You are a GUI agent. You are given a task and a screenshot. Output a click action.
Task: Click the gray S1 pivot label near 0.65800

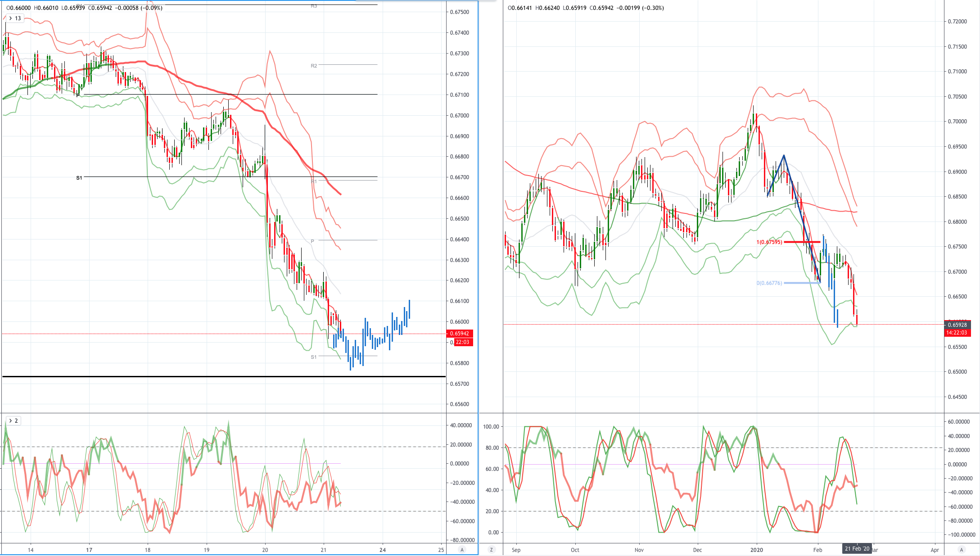(314, 357)
